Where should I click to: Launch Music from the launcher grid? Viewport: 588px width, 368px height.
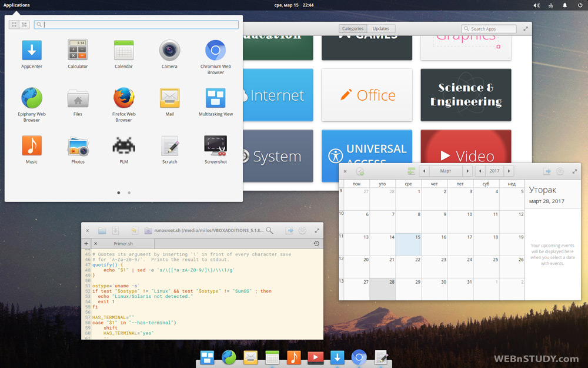point(32,145)
